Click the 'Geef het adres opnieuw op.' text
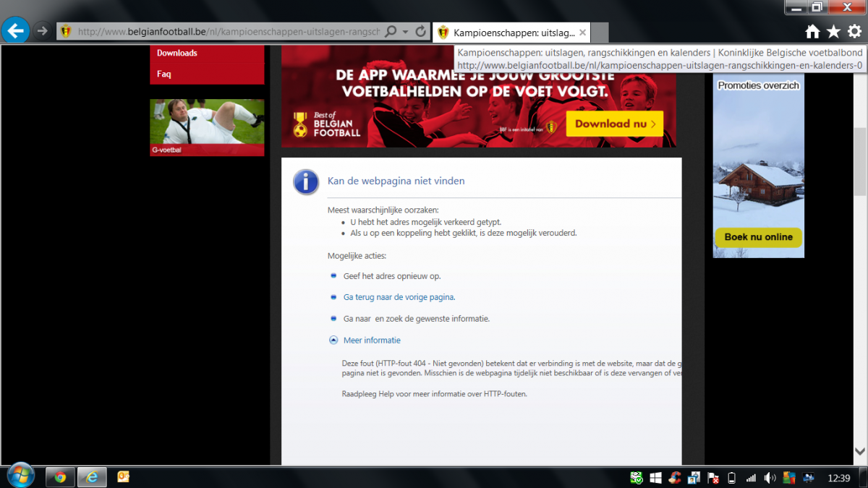 pos(392,276)
